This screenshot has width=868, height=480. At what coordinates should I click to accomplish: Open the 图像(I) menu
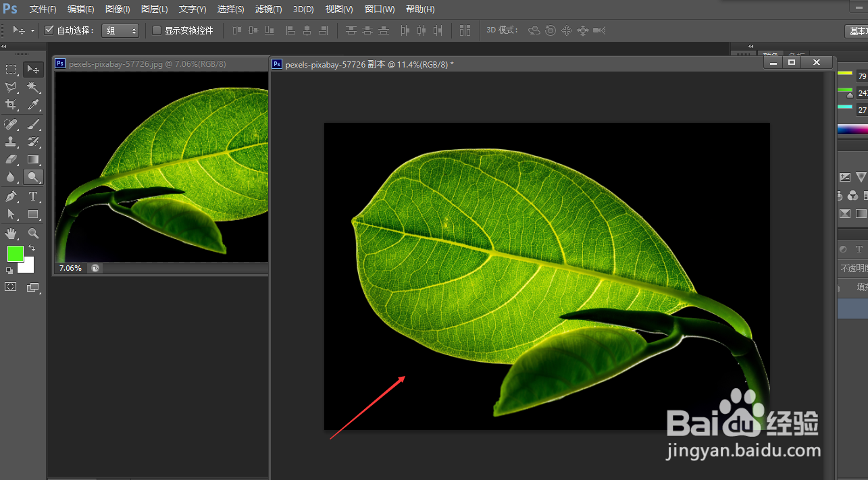(x=118, y=9)
